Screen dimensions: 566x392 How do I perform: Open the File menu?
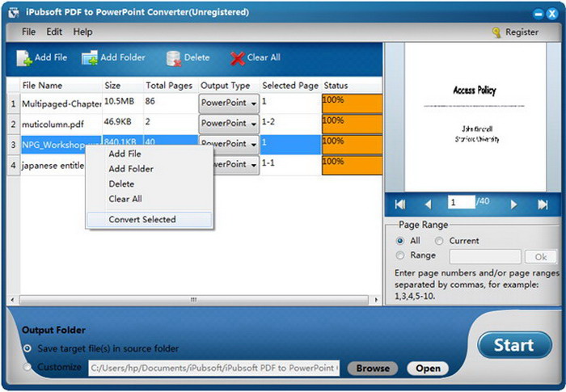pos(28,32)
